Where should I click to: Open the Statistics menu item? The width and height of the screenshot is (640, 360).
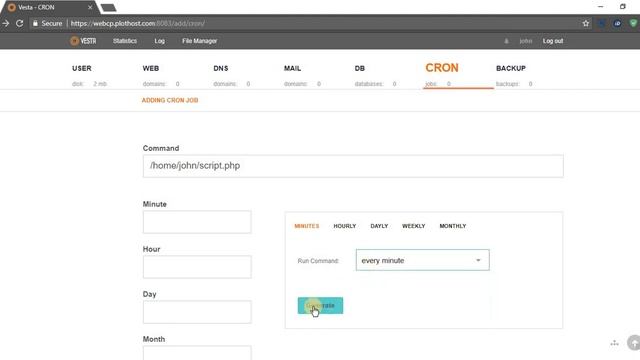click(125, 41)
